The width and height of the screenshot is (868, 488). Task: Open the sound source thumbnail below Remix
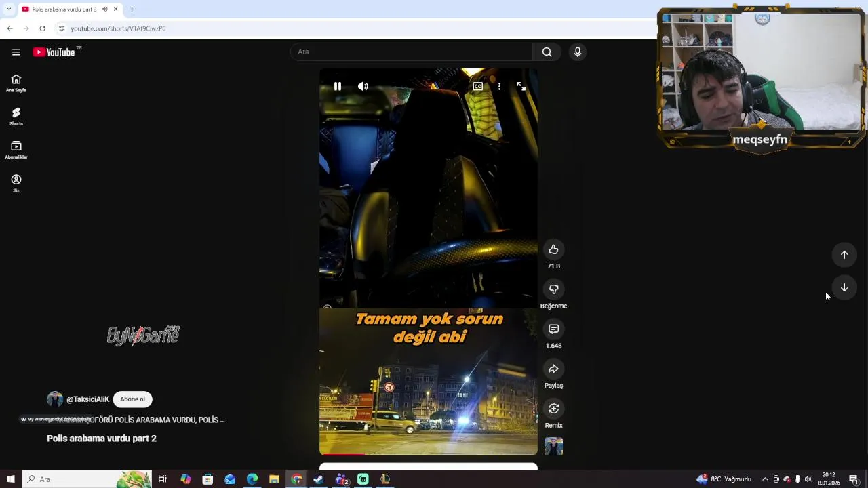pos(553,446)
